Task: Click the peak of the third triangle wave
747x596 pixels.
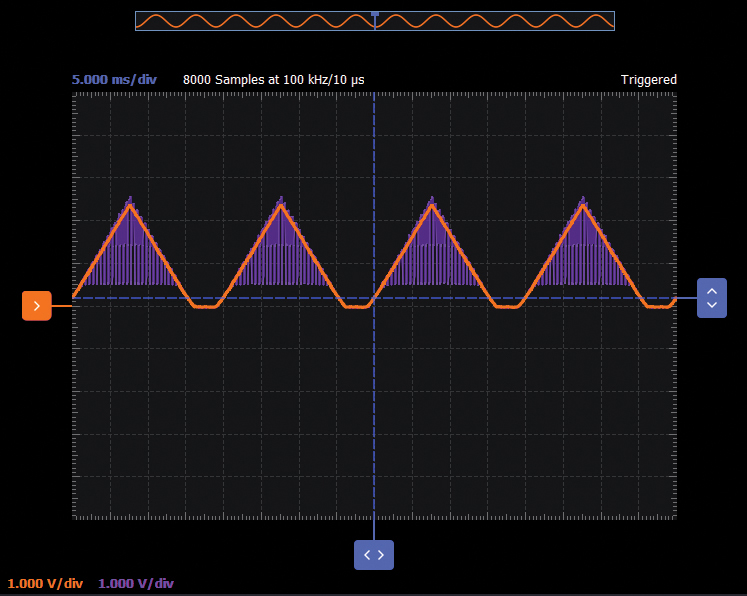Action: (x=433, y=204)
